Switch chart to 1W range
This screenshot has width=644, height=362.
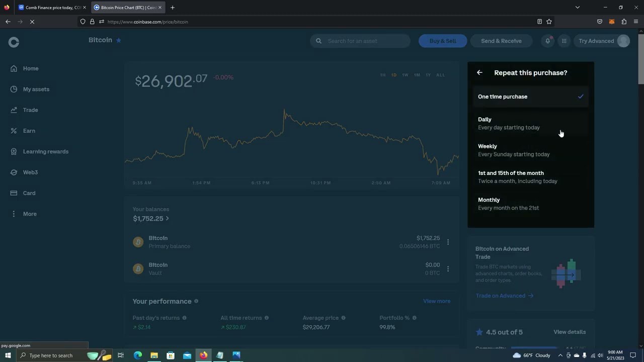405,75
